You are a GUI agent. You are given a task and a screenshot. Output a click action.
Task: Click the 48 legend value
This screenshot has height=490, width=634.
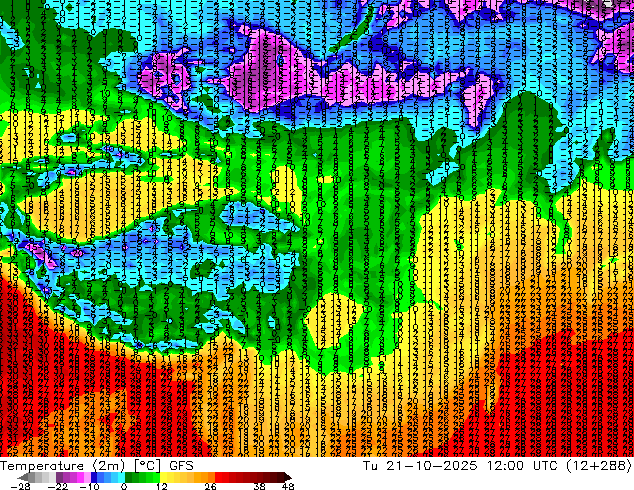(288, 486)
